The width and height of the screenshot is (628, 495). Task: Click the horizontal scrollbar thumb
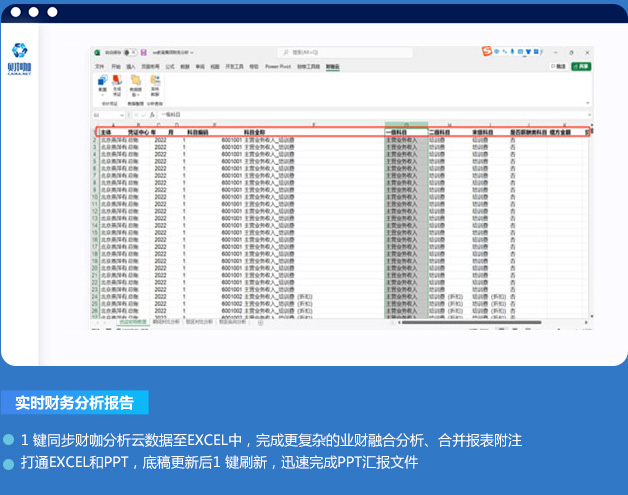471,322
